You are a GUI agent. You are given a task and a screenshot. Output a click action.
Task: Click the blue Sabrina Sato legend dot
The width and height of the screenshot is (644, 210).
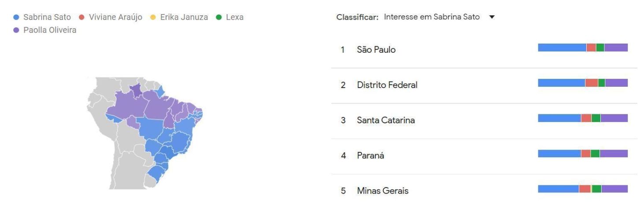tap(17, 18)
